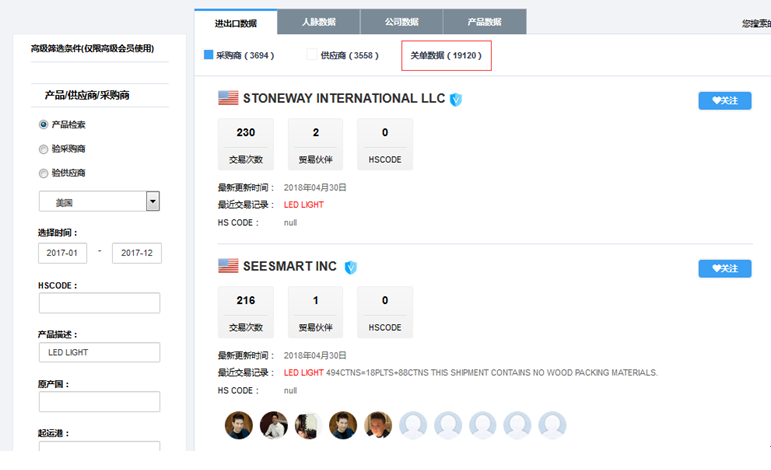The height and width of the screenshot is (470, 771).
Task: Open 关单数据 (19120) records link
Action: point(446,56)
